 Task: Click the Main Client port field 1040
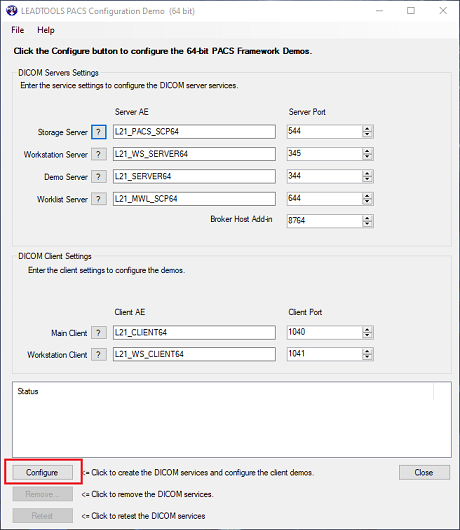click(324, 332)
